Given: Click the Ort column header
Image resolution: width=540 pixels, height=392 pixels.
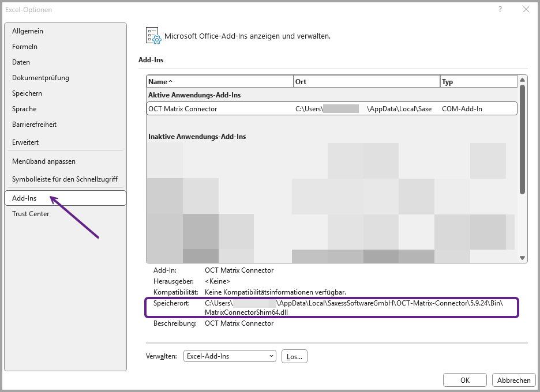Looking at the screenshot, I should click(366, 82).
